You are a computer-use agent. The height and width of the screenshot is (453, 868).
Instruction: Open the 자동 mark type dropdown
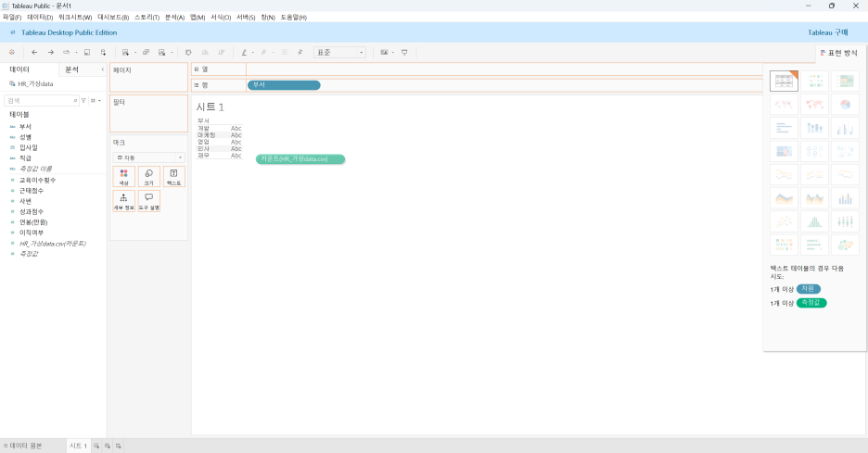click(x=149, y=157)
